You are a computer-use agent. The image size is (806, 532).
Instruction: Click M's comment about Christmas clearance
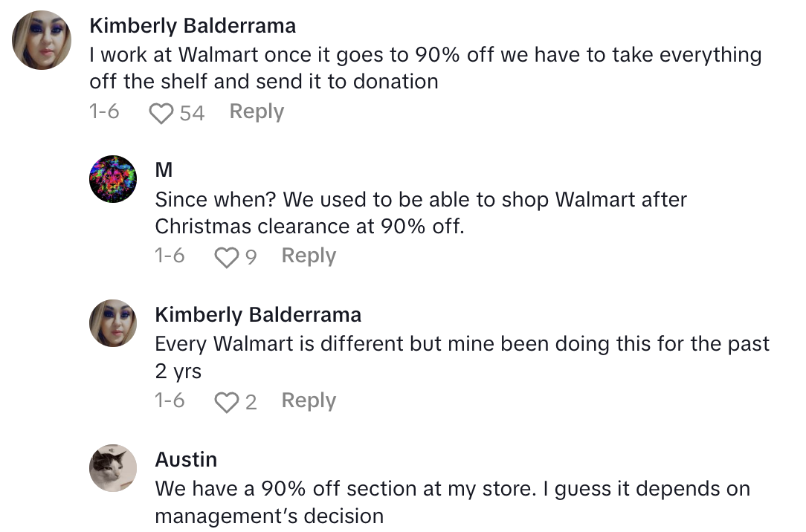point(420,213)
